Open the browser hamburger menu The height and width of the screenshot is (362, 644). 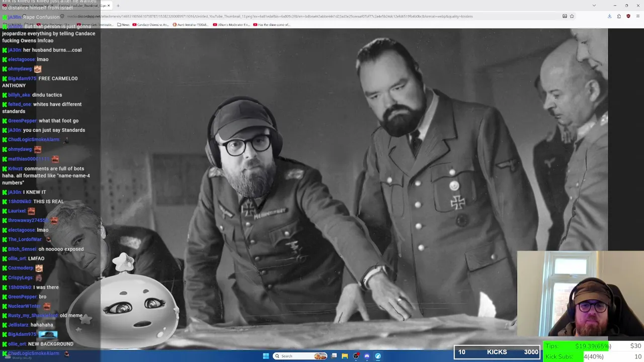click(637, 16)
